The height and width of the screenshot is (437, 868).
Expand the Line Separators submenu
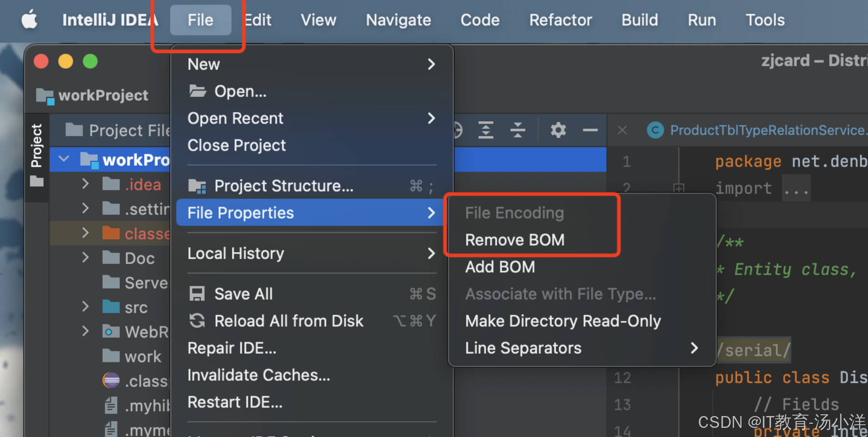click(582, 348)
